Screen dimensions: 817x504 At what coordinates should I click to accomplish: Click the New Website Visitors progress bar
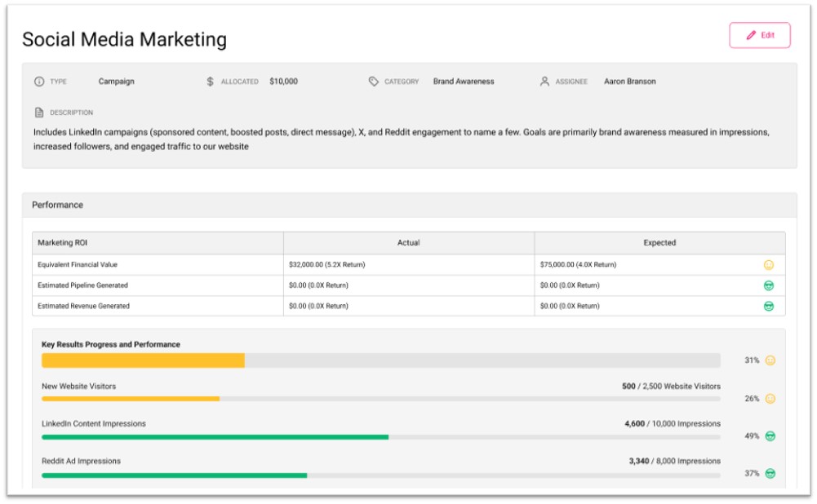tap(380, 399)
